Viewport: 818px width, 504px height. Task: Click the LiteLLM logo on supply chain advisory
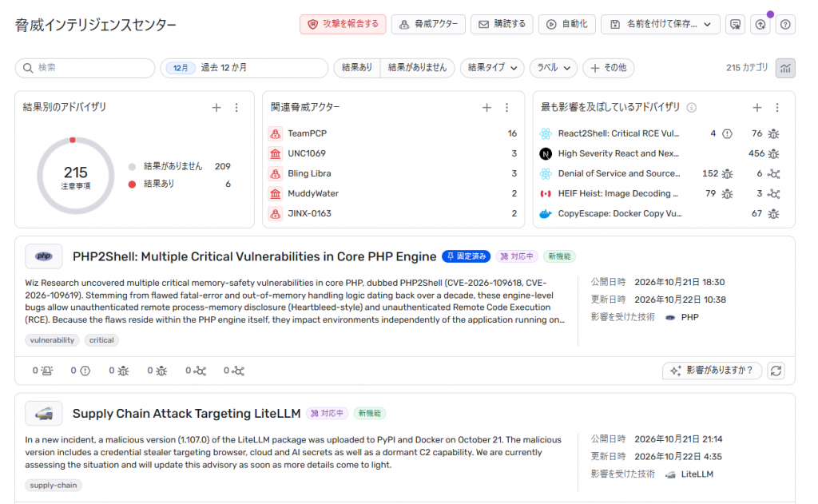pos(44,413)
